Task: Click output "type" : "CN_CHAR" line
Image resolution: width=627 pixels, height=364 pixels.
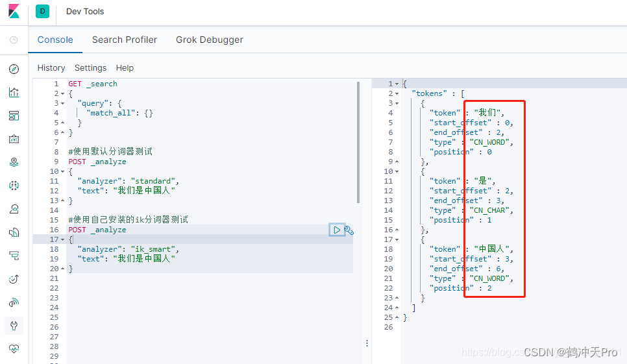Action: click(x=471, y=210)
